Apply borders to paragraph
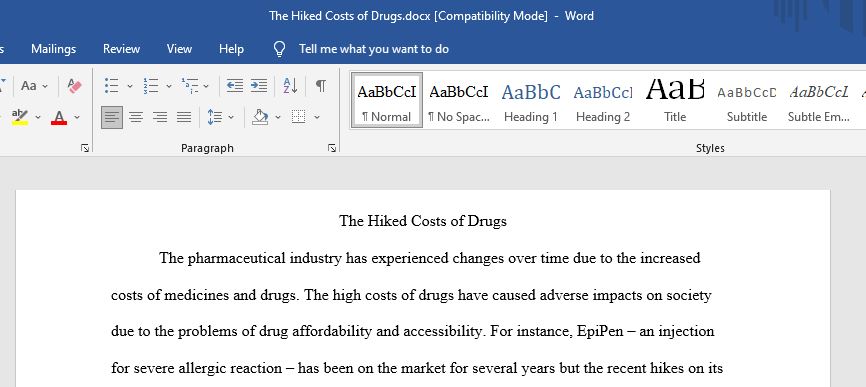The height and width of the screenshot is (387, 866). 298,117
